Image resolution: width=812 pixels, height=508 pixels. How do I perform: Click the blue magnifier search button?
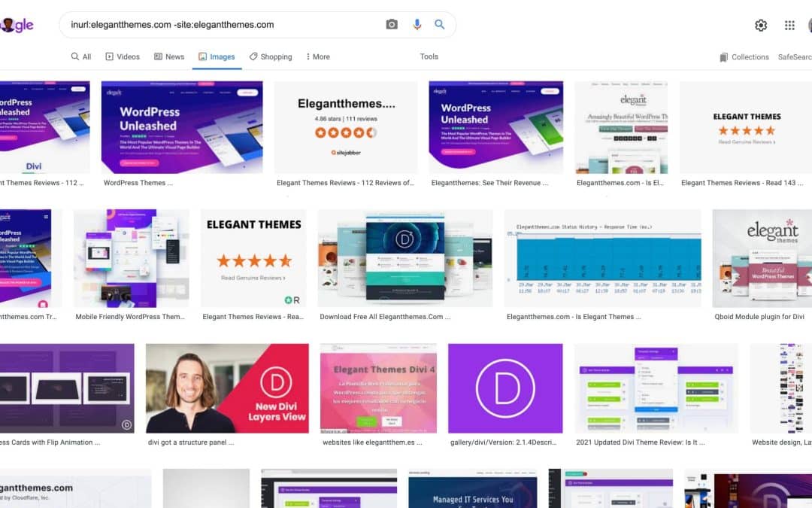click(x=439, y=24)
